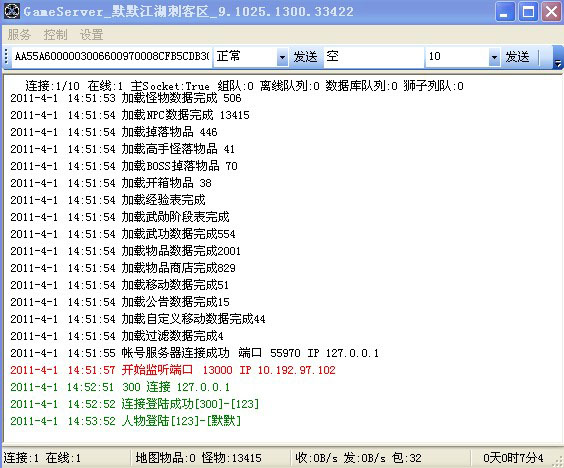
Task: Expand the dropdown showing 10
Action: pos(494,57)
